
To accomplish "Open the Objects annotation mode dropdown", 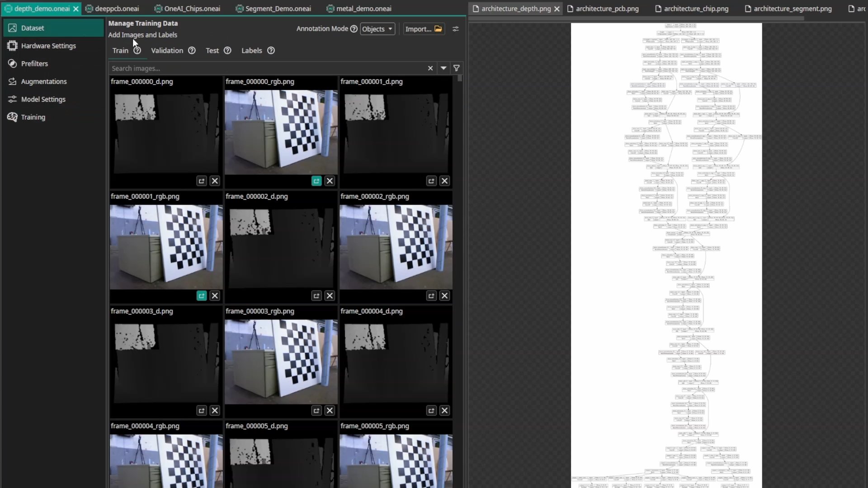I will [x=377, y=28].
